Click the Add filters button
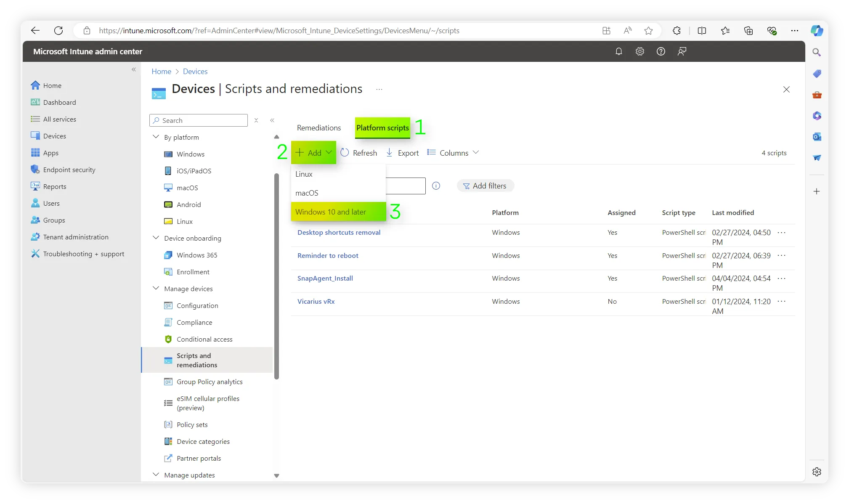 point(485,186)
